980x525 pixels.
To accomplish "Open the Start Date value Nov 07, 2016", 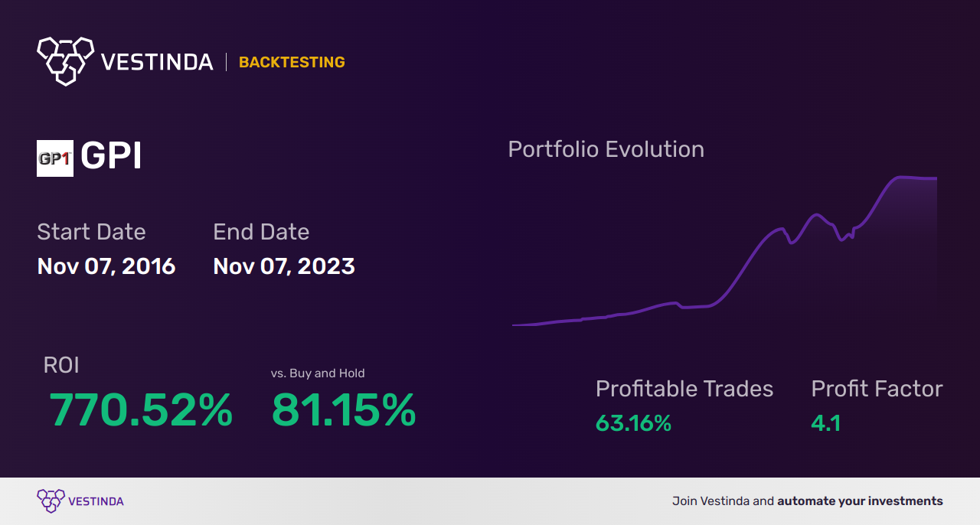I will (106, 266).
